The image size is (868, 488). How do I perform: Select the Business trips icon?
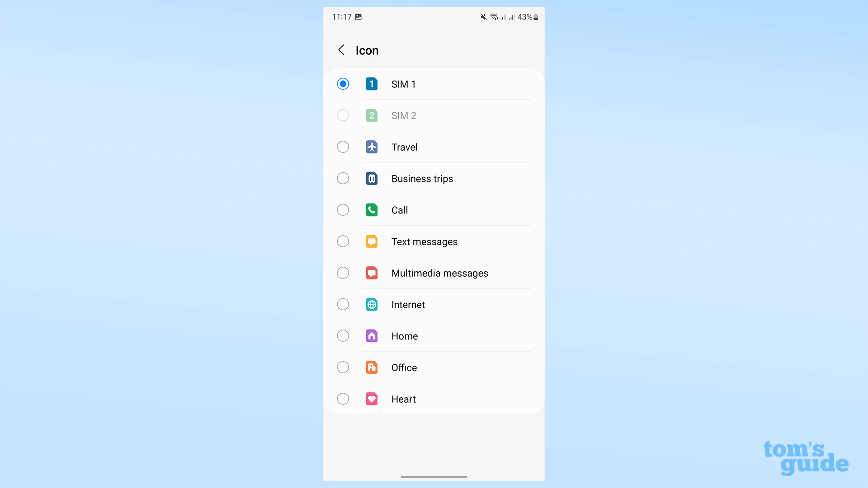point(371,178)
